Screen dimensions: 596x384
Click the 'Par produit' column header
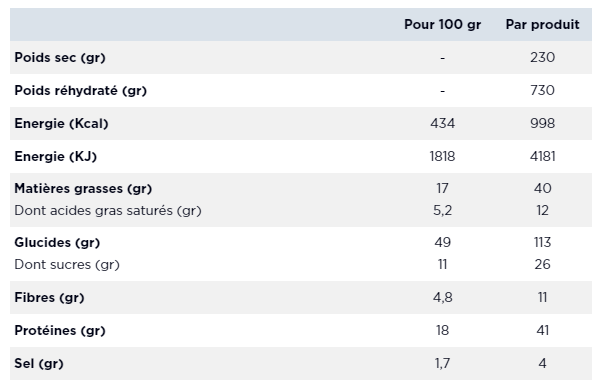[x=542, y=24]
